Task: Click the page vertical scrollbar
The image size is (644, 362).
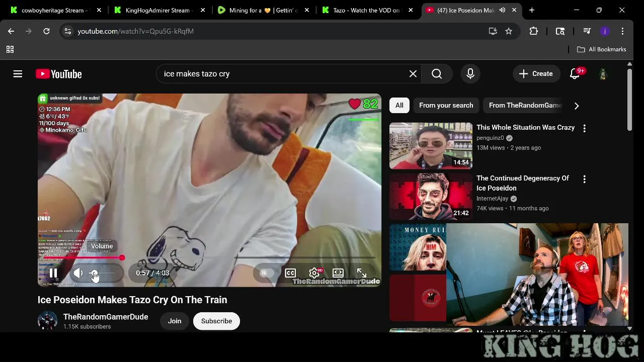Action: coord(629,100)
